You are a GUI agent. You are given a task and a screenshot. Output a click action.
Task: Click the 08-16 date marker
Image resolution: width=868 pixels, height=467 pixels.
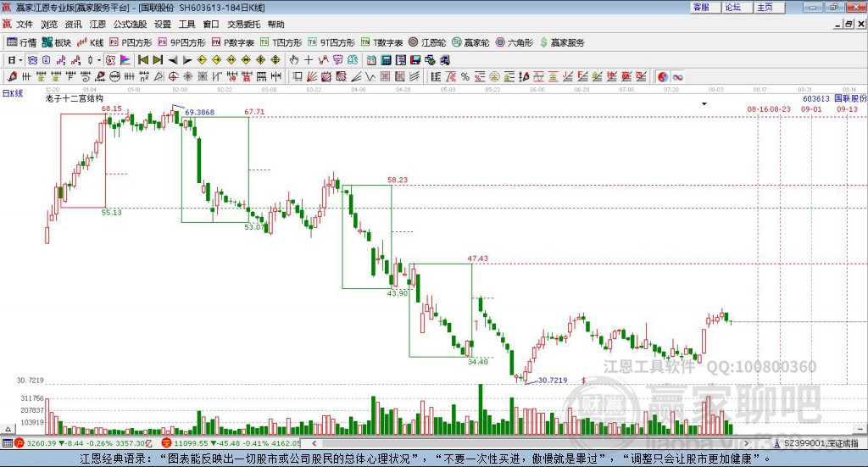point(758,109)
